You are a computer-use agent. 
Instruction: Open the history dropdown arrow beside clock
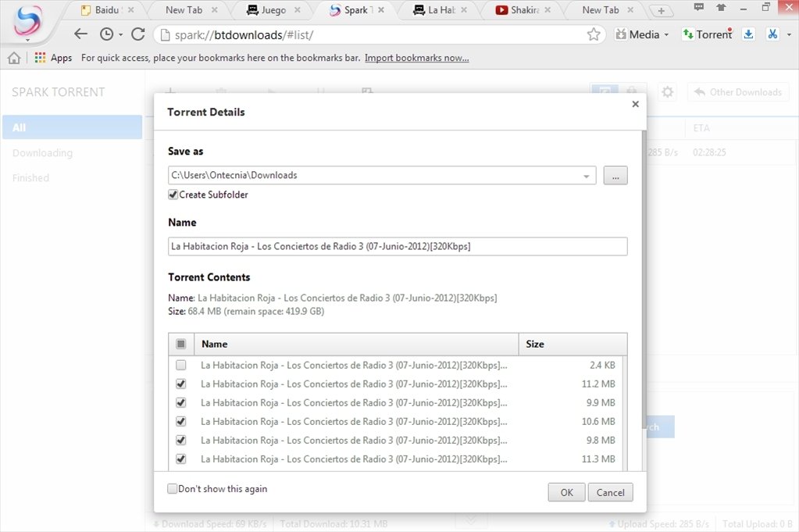coord(120,34)
